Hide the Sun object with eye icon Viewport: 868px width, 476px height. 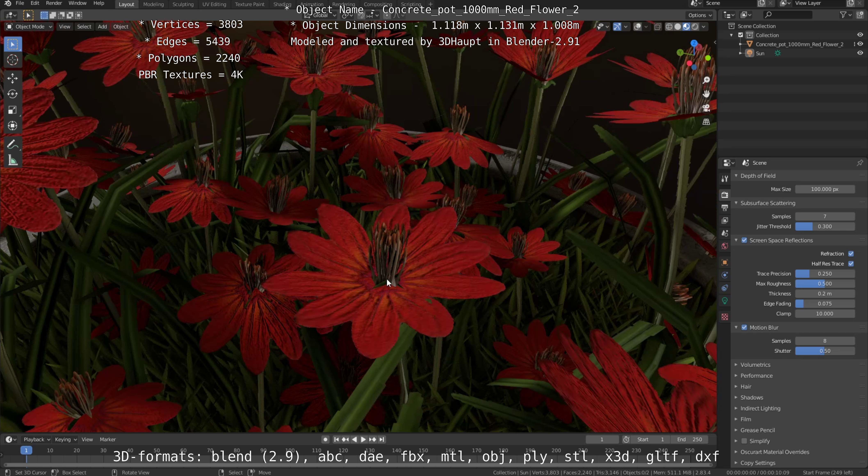click(x=860, y=53)
